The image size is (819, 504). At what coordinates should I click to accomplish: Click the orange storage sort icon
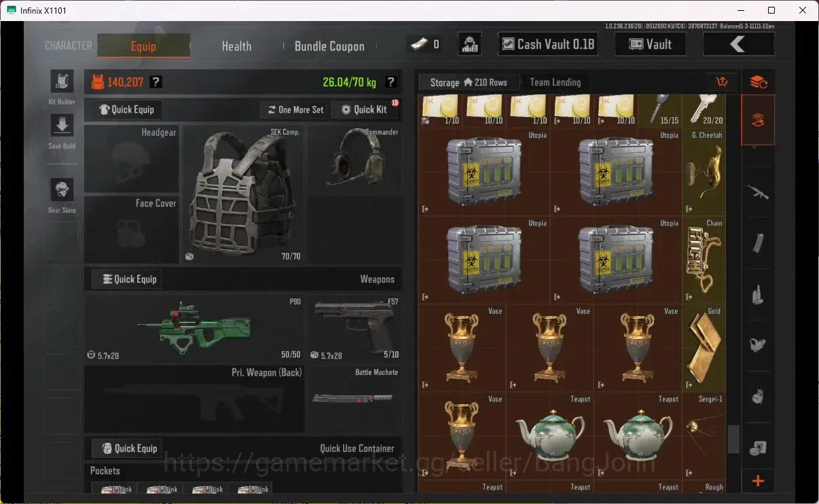coord(722,82)
